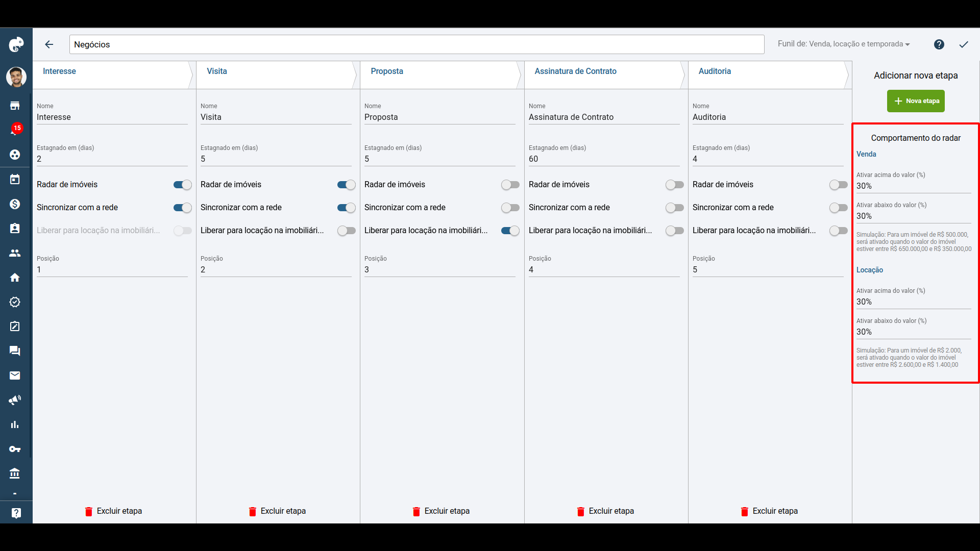The width and height of the screenshot is (980, 551).
Task: Click Locação Ativar abaixo do valor field
Action: tap(914, 332)
